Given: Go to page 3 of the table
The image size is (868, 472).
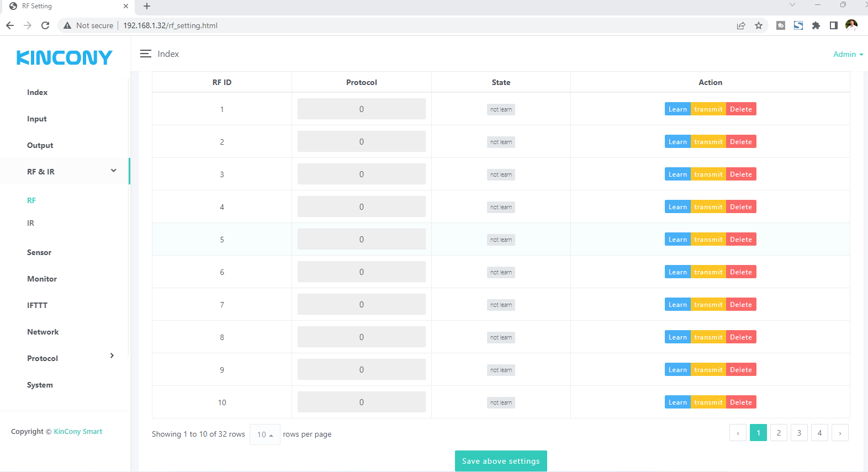Looking at the screenshot, I should tap(799, 433).
